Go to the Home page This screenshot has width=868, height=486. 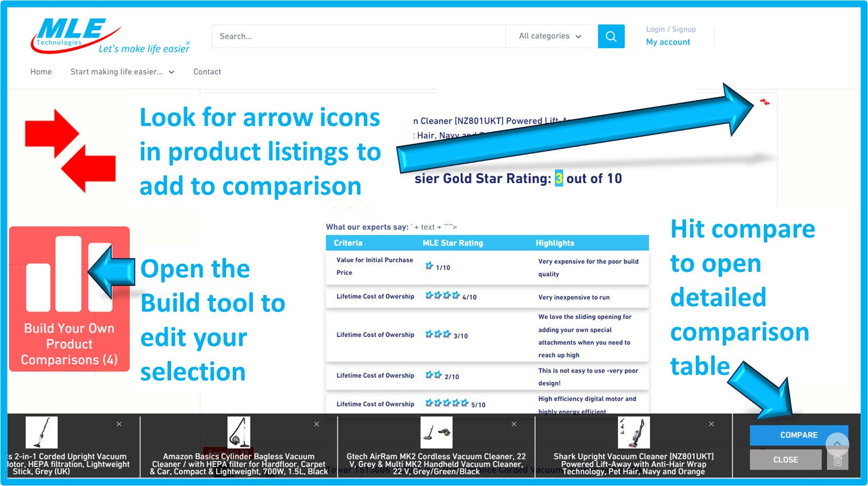click(41, 72)
